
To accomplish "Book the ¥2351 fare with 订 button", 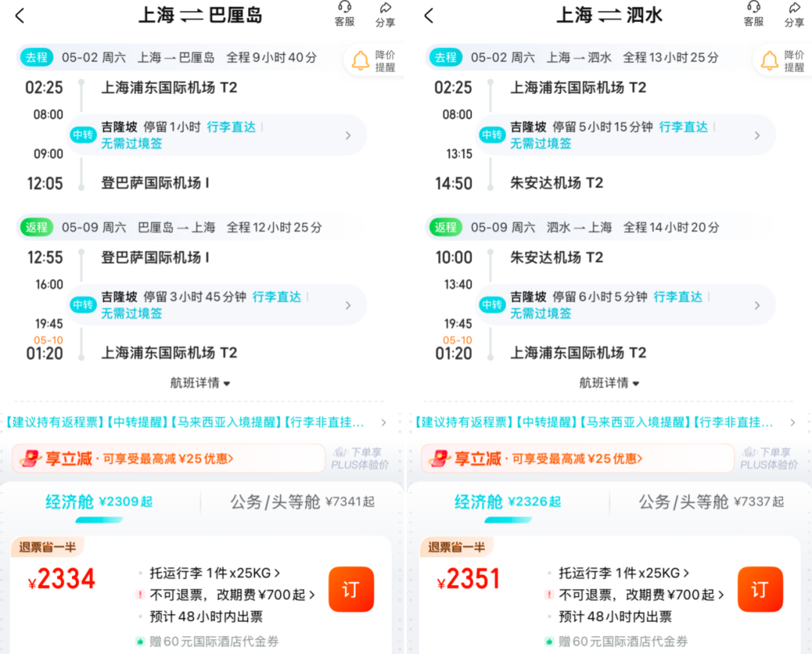I will pos(760,589).
